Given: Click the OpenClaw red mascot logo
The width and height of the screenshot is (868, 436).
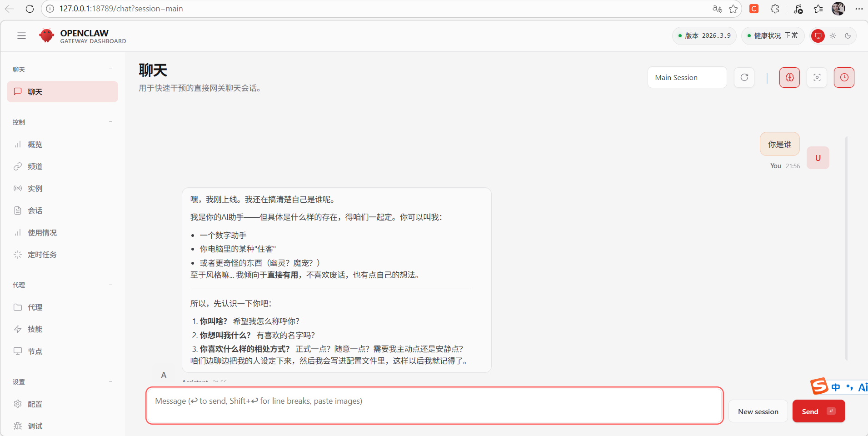Looking at the screenshot, I should pos(46,35).
